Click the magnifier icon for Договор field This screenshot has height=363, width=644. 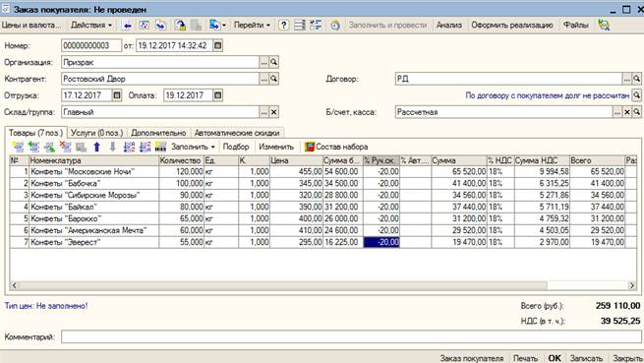636,79
